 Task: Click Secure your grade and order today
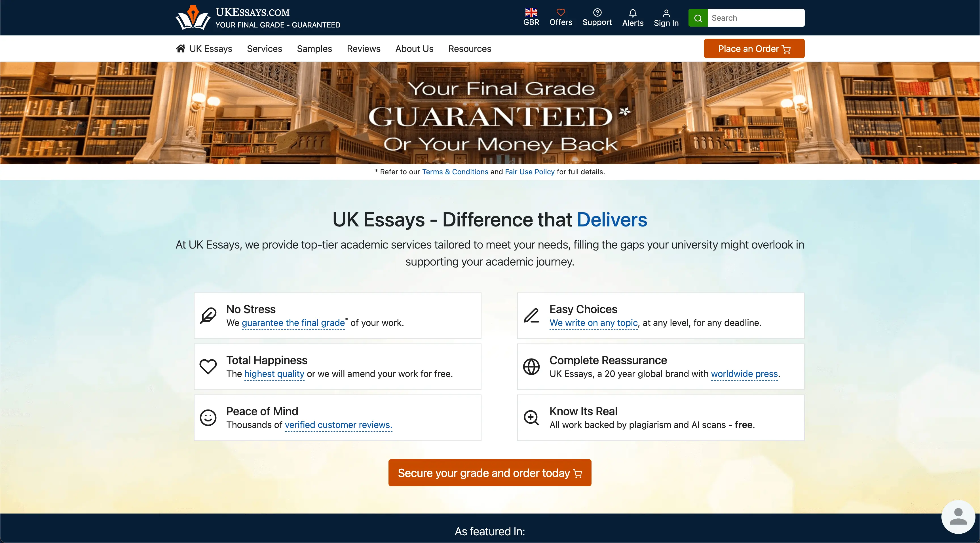click(490, 473)
